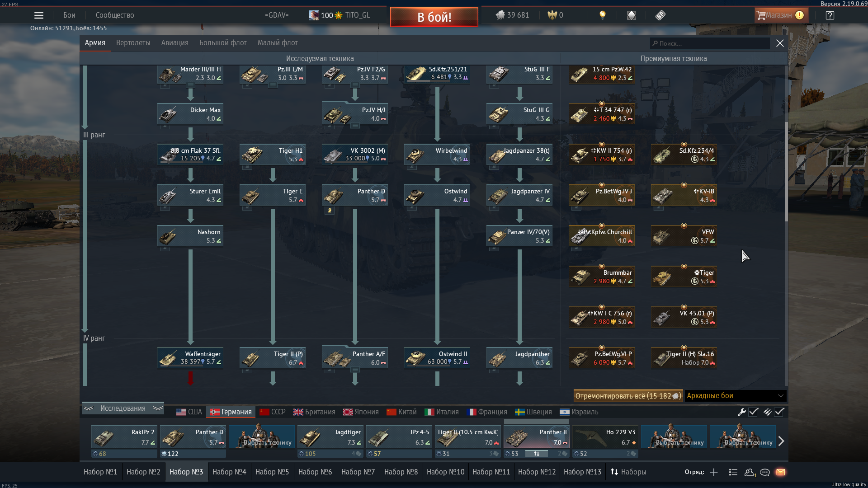The height and width of the screenshot is (488, 868).
Task: Switch to Набор №4 preset
Action: click(229, 472)
